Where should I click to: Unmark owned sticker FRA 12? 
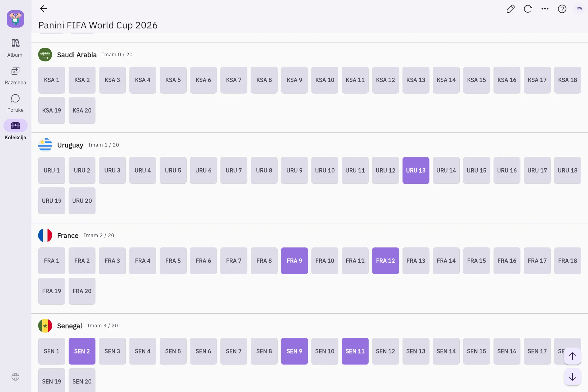tap(385, 261)
